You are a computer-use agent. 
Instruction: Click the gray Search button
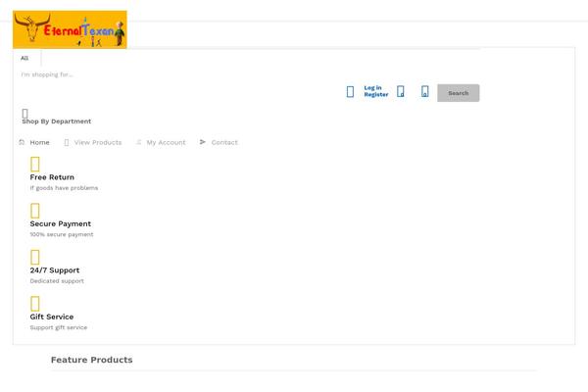point(459,93)
